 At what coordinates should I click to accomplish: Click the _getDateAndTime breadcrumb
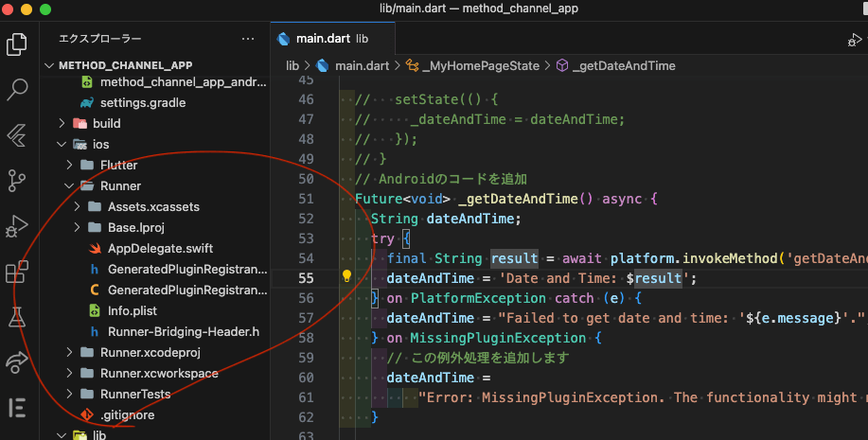(x=624, y=66)
